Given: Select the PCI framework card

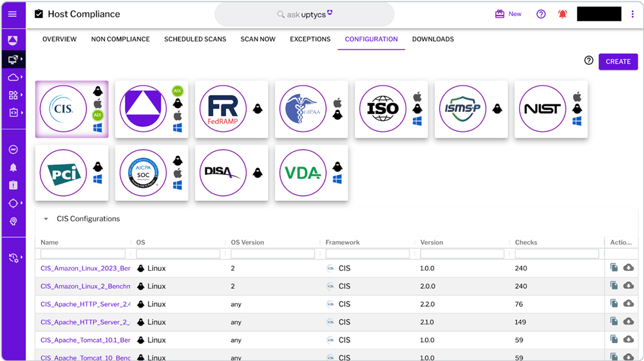Looking at the screenshot, I should pyautogui.click(x=72, y=172).
